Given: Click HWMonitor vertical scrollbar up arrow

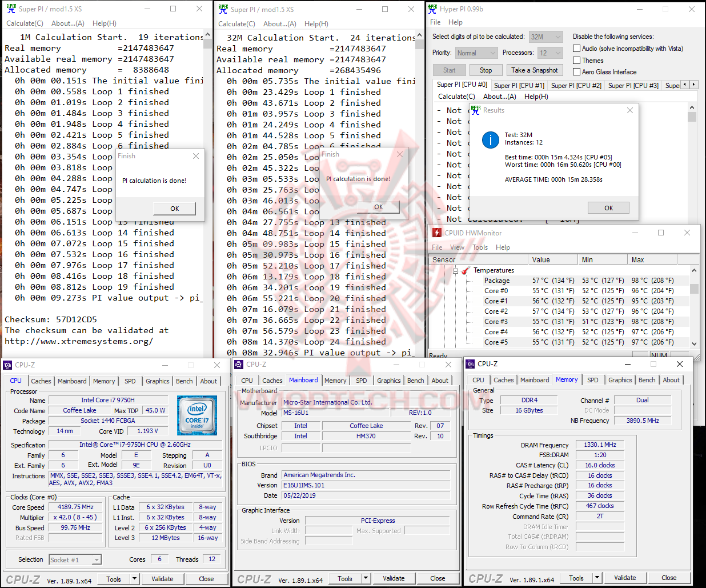Looking at the screenshot, I should (694, 270).
